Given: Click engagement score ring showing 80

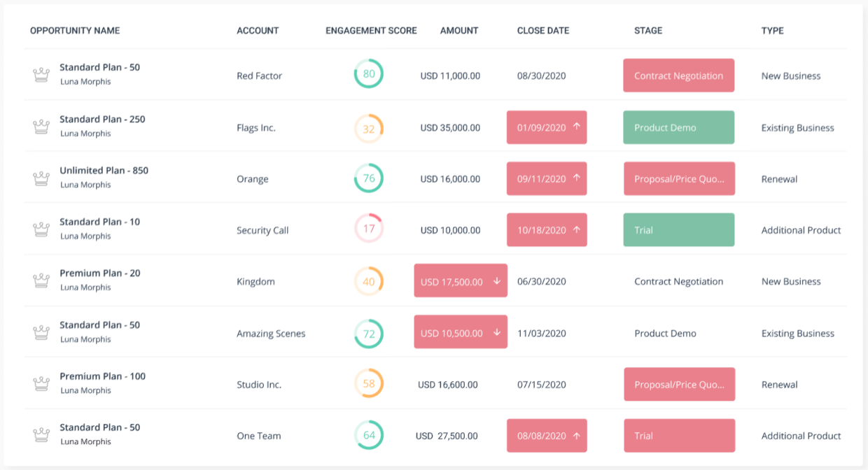Looking at the screenshot, I should click(x=369, y=74).
